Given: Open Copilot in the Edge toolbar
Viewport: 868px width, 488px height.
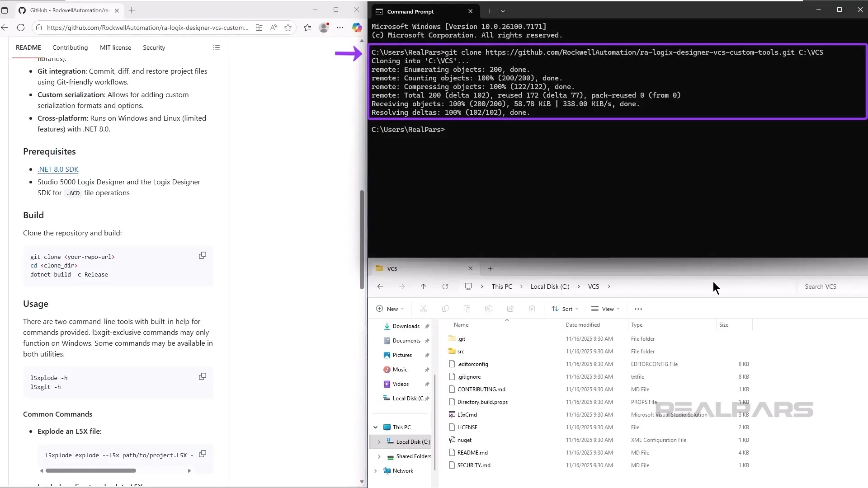Looking at the screenshot, I should click(357, 28).
